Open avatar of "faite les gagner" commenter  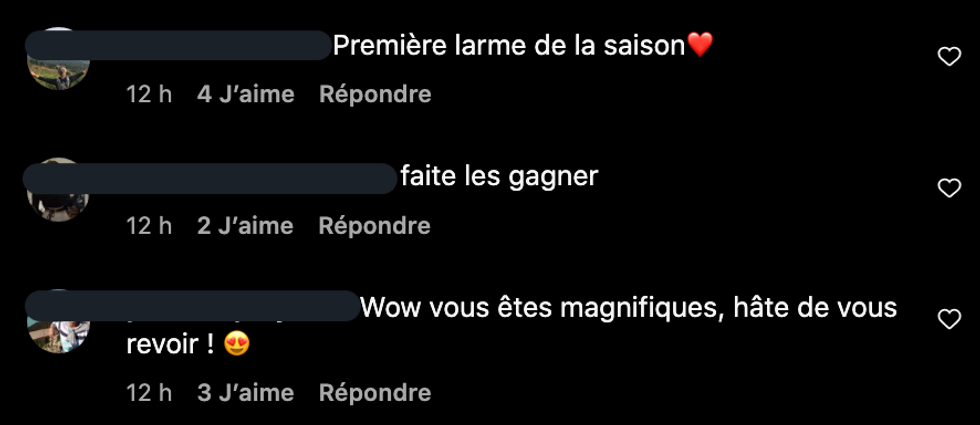coord(58,190)
